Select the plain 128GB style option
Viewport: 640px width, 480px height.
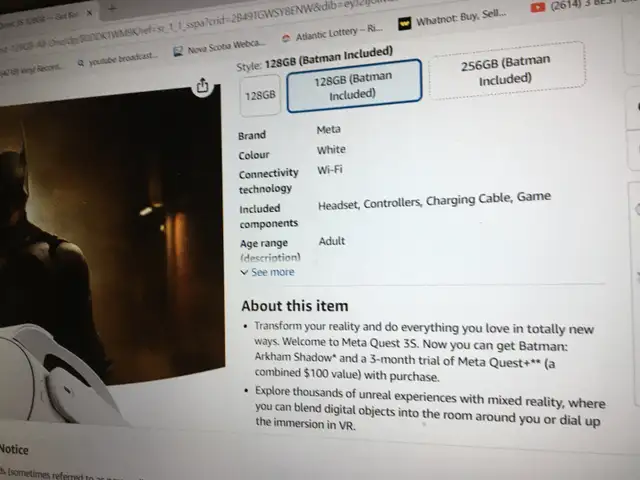tap(260, 96)
